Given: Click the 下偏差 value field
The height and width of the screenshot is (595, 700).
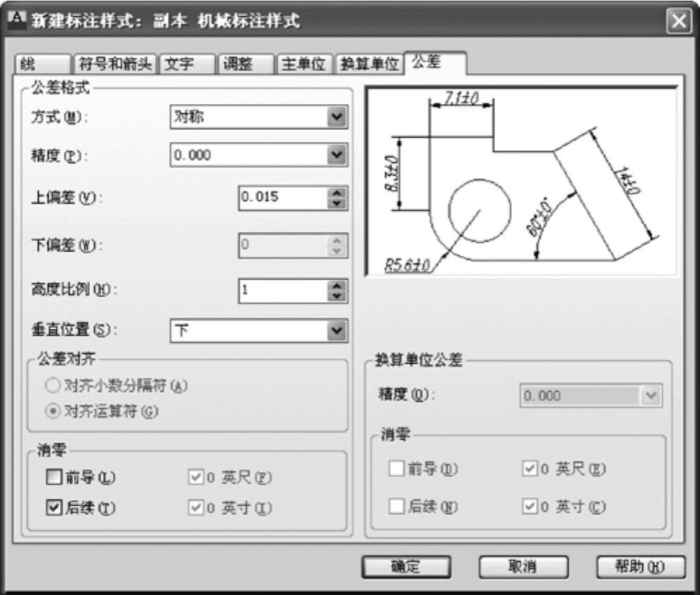Looking at the screenshot, I should 284,245.
